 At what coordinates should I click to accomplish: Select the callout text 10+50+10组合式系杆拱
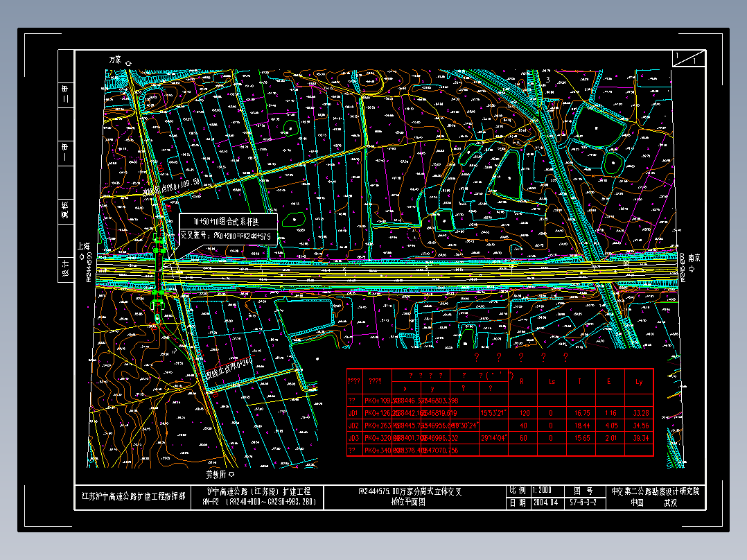(226, 222)
